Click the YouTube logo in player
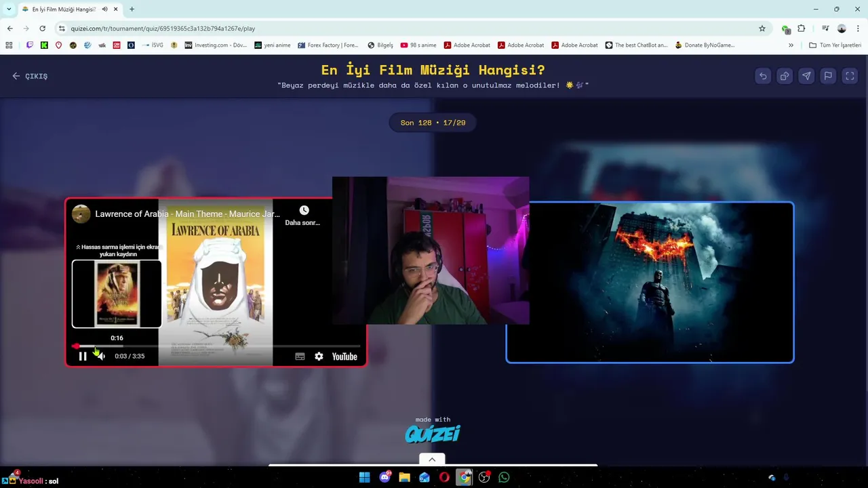The image size is (868, 488). 344,357
